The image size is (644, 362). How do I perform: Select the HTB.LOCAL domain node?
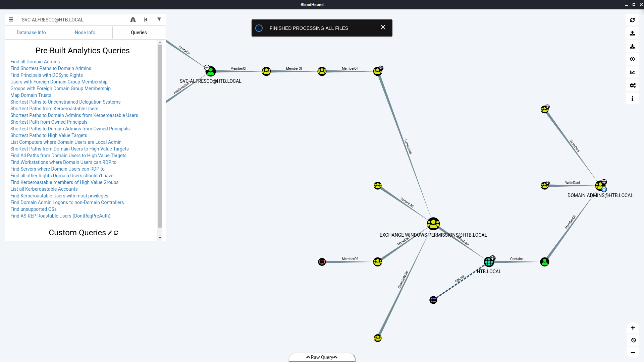[x=489, y=262]
